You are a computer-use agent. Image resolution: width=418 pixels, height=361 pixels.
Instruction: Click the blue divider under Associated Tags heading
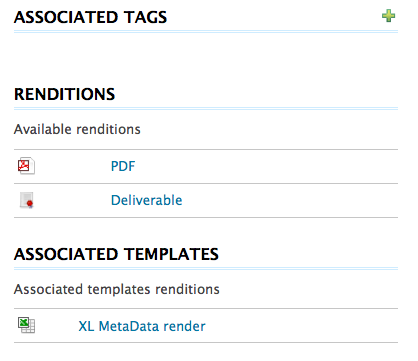(x=206, y=32)
